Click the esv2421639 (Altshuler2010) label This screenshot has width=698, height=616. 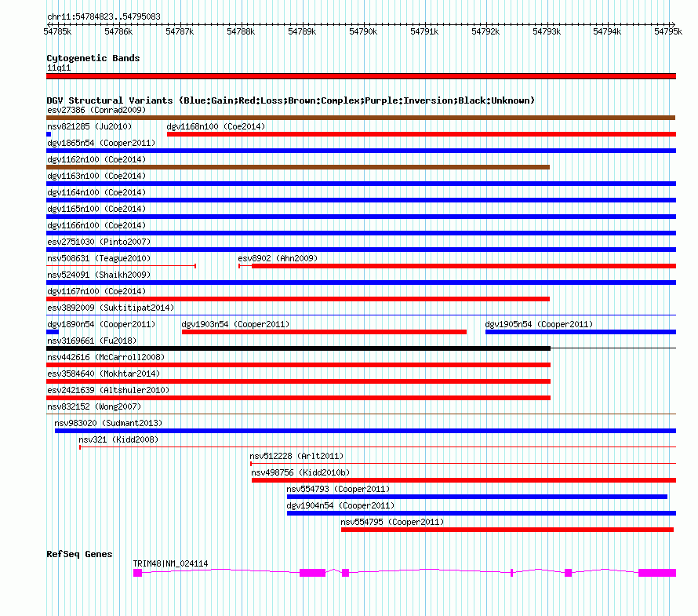tap(108, 390)
